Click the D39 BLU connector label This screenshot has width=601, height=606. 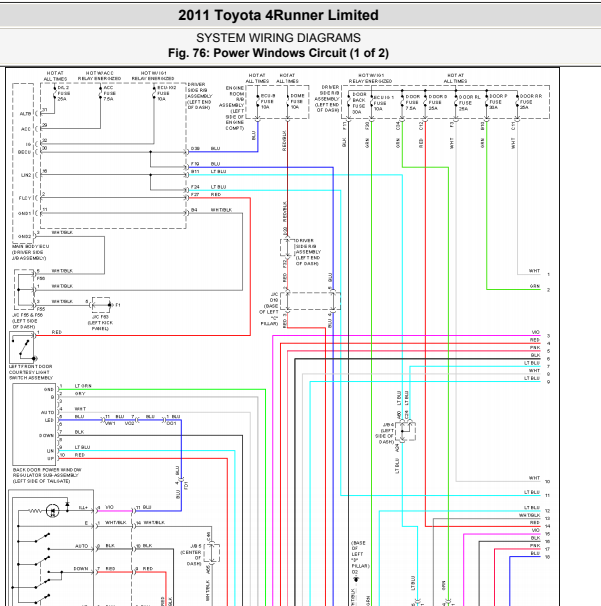(x=205, y=148)
